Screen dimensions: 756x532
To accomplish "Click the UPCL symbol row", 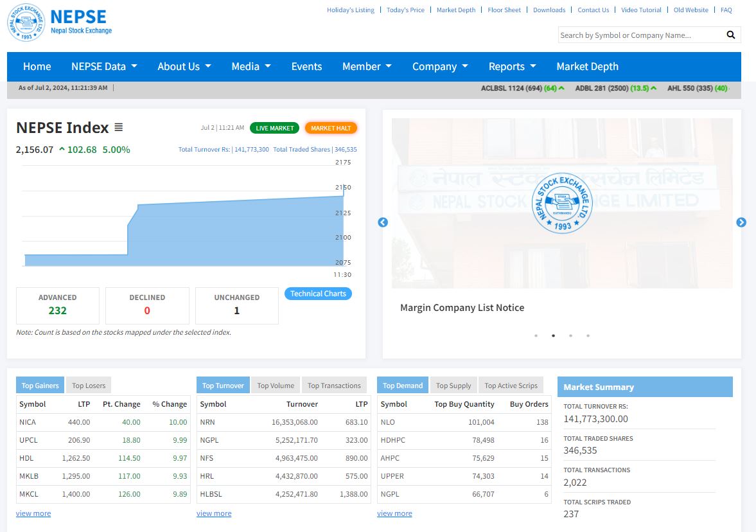I will [103, 440].
